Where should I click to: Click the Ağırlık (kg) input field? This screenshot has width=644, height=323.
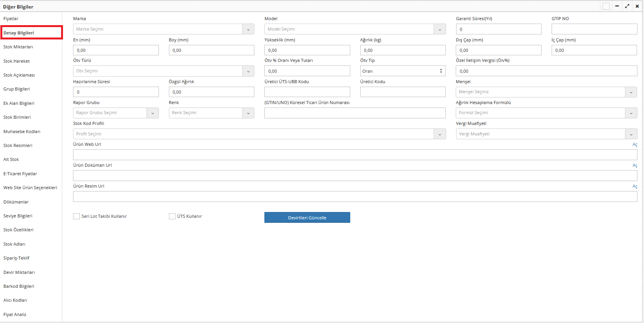(402, 50)
